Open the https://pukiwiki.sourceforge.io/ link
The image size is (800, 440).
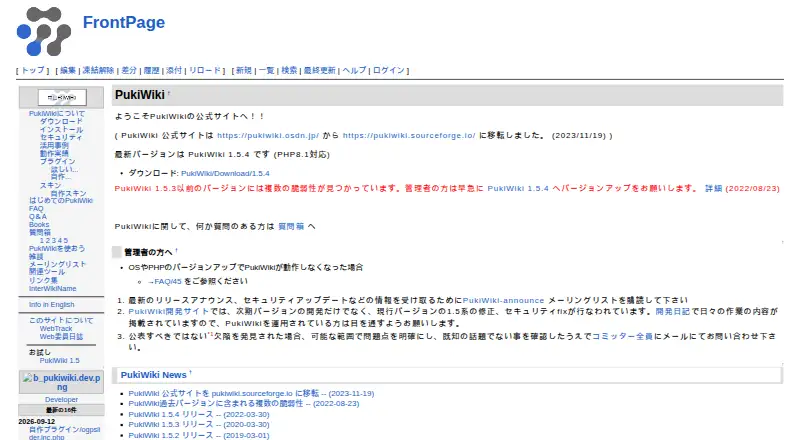(409, 135)
